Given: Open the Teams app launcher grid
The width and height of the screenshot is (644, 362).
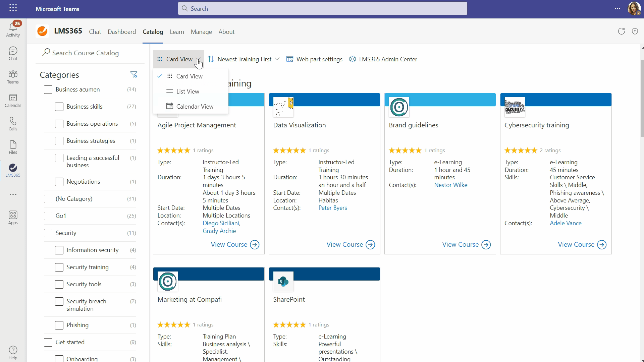Looking at the screenshot, I should click(13, 8).
